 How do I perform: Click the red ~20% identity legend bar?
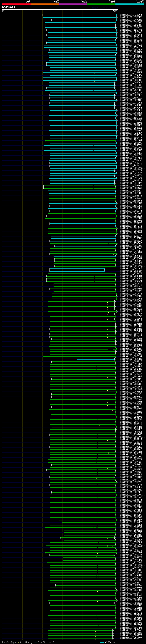pyautogui.click(x=16, y=4)
